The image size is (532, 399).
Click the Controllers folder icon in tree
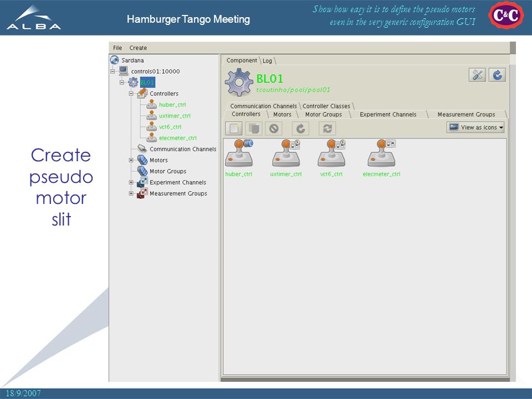(x=142, y=93)
